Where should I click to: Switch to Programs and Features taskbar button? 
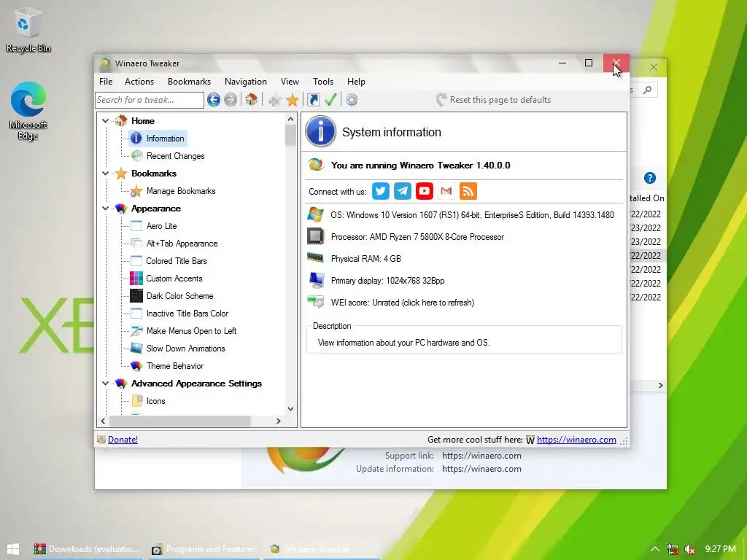203,549
